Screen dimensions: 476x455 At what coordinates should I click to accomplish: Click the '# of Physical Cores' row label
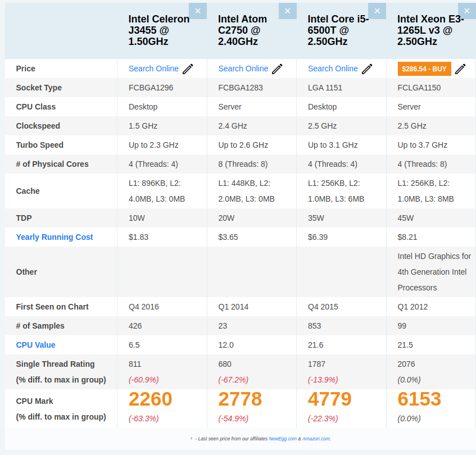[x=52, y=164]
